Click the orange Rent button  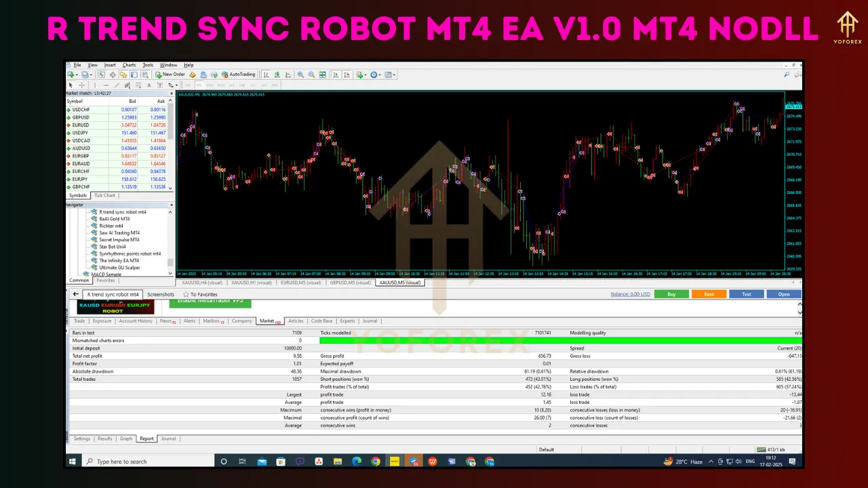[x=709, y=294]
